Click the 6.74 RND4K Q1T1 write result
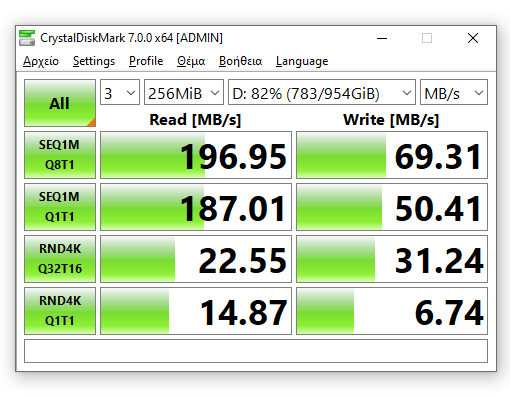510x396 pixels. (392, 311)
